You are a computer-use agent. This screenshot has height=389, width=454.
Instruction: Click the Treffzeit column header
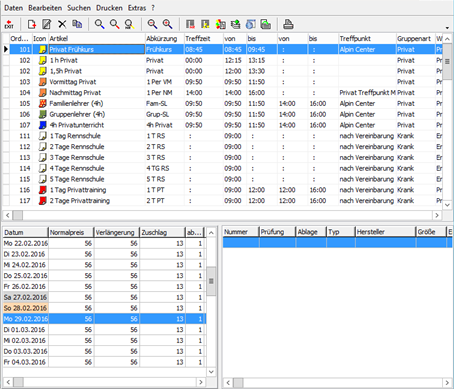[204, 39]
